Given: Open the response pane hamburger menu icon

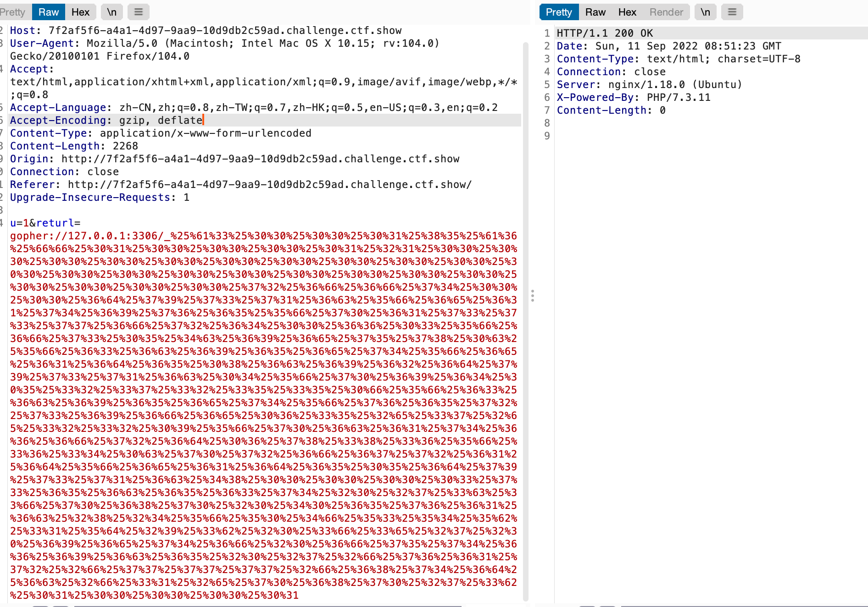Looking at the screenshot, I should (x=732, y=12).
